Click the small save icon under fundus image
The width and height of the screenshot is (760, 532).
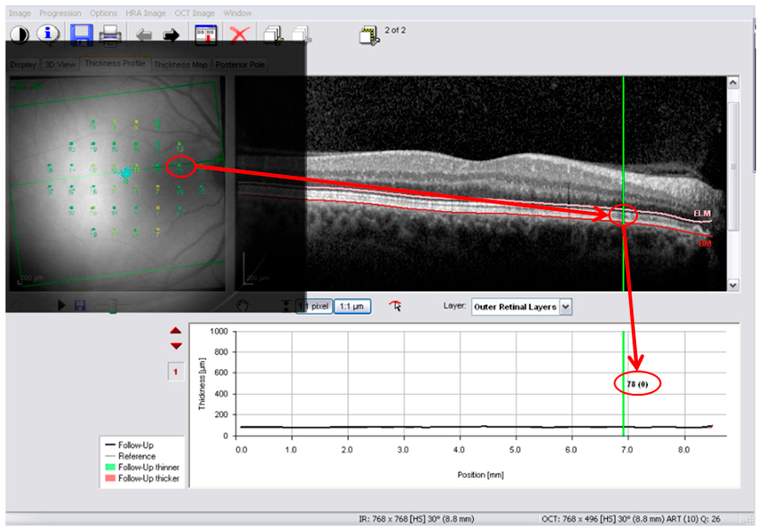pyautogui.click(x=80, y=305)
